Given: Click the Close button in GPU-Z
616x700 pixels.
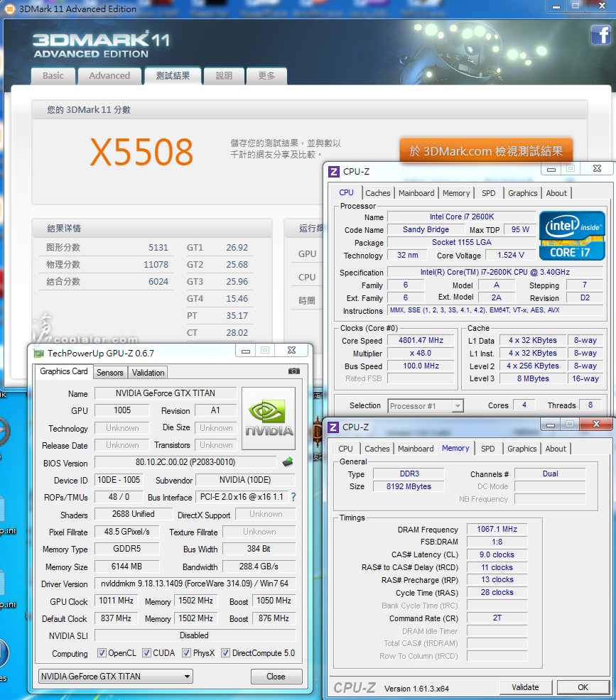Looking at the screenshot, I should (276, 677).
